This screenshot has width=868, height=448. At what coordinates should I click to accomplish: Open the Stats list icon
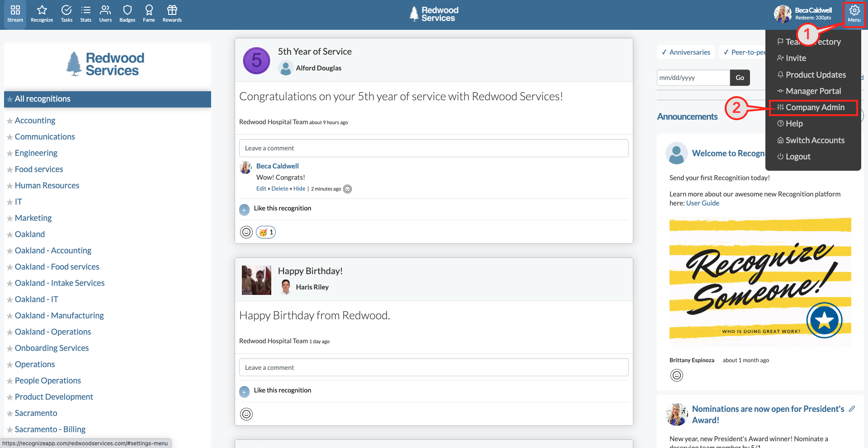click(x=85, y=14)
